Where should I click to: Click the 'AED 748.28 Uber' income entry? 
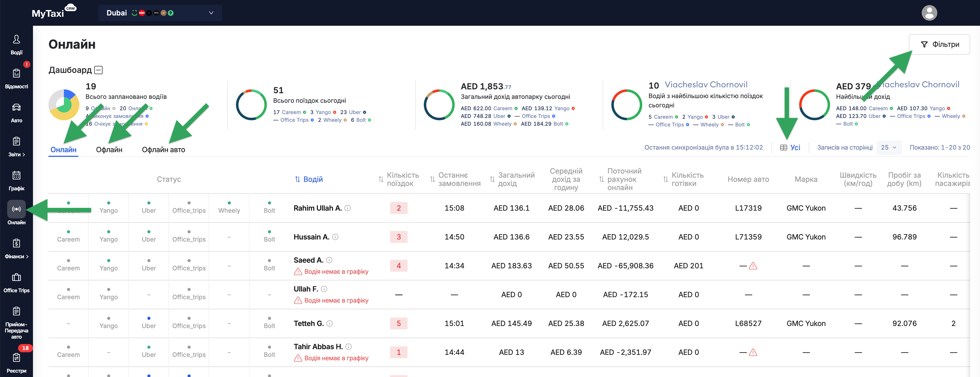(x=485, y=116)
